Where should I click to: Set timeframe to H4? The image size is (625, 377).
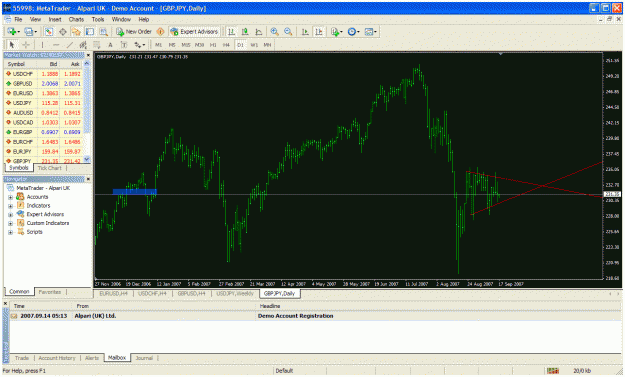pyautogui.click(x=226, y=45)
